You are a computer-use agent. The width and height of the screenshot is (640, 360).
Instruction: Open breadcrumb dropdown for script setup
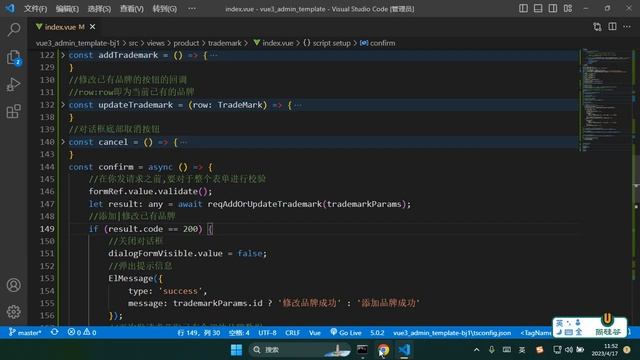(327, 43)
